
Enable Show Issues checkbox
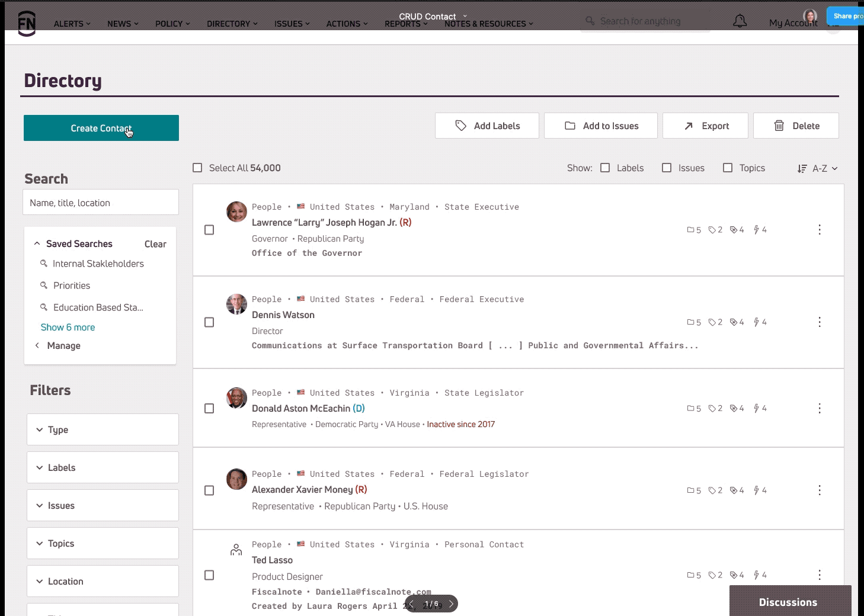click(667, 168)
